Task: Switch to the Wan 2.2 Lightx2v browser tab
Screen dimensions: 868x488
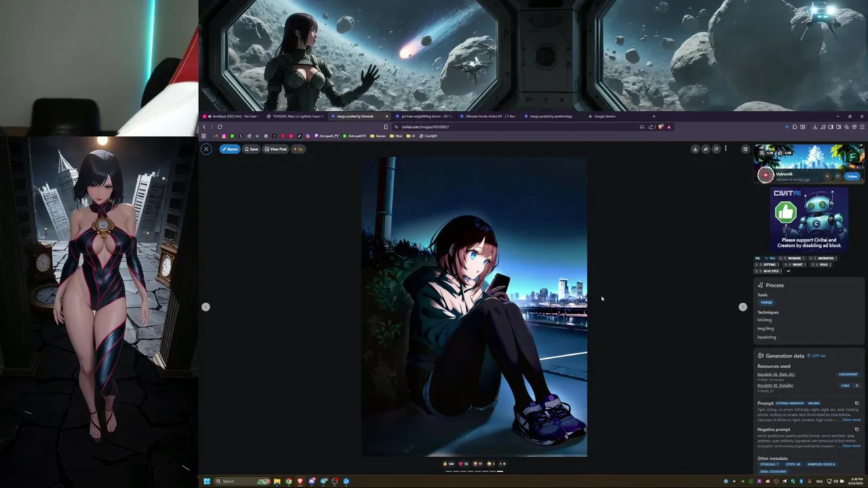Action: pos(296,117)
